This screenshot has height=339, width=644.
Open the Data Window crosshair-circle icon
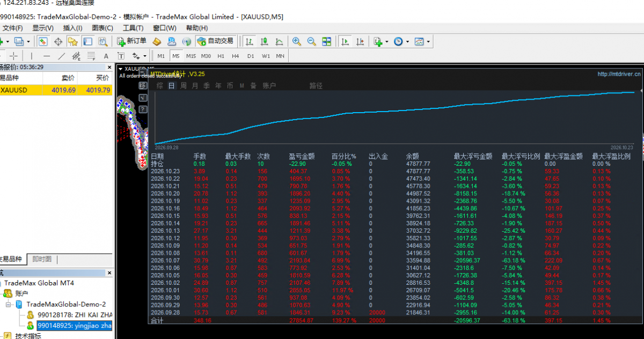click(58, 41)
